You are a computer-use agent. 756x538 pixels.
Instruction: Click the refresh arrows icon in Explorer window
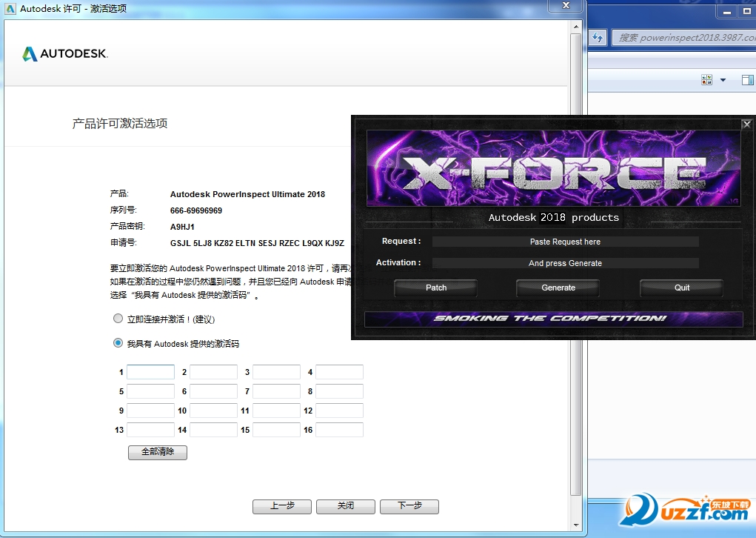click(x=598, y=38)
